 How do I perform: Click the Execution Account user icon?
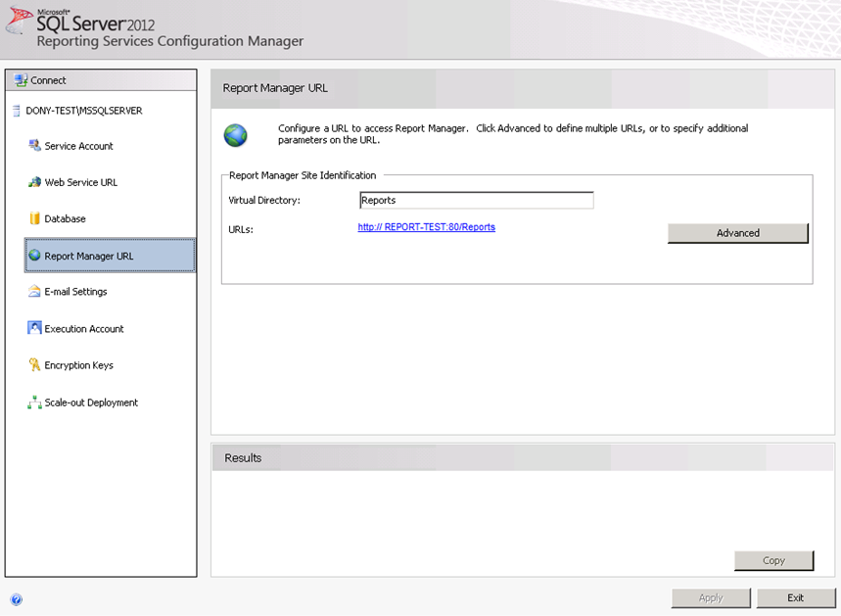(34, 329)
